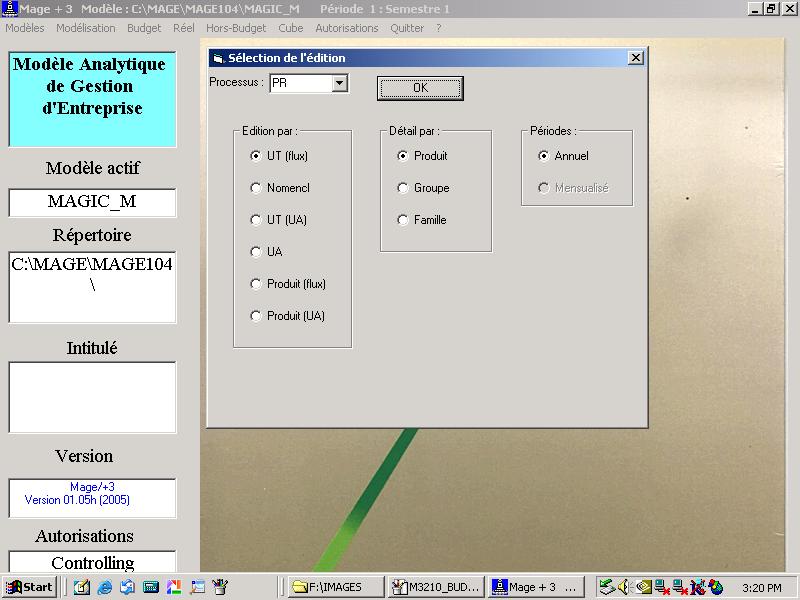The image size is (800, 600).
Task: Open the ? help menu
Action: tap(439, 28)
